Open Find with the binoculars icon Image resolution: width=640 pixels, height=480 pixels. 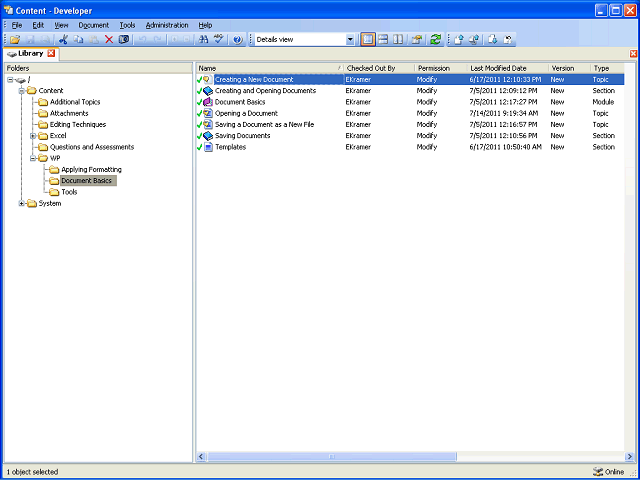pos(204,40)
